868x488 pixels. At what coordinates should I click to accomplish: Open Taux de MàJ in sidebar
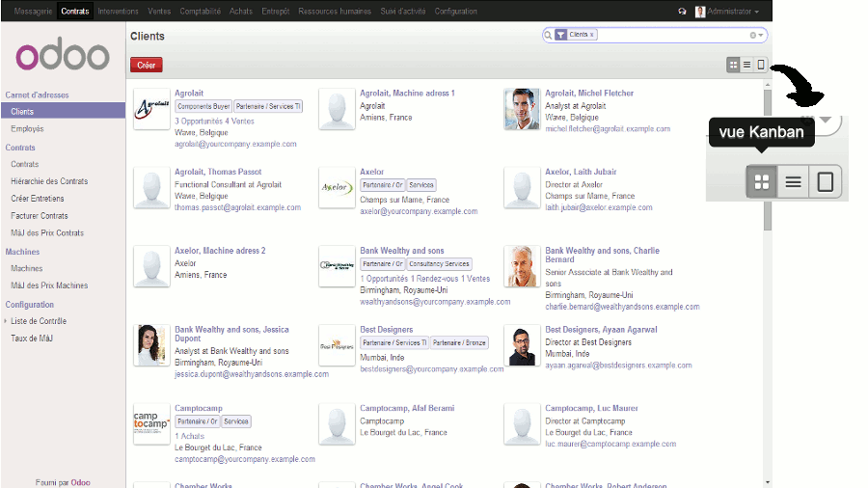(32, 339)
